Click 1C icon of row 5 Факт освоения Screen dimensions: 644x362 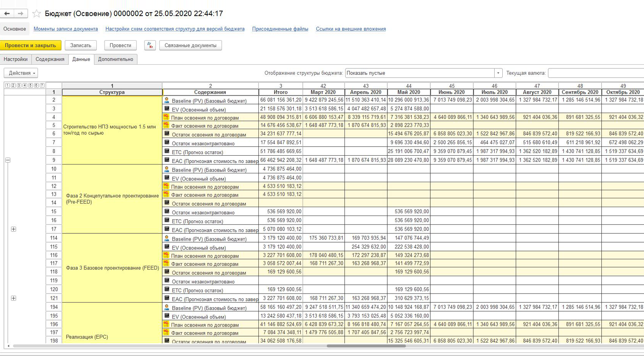[166, 125]
